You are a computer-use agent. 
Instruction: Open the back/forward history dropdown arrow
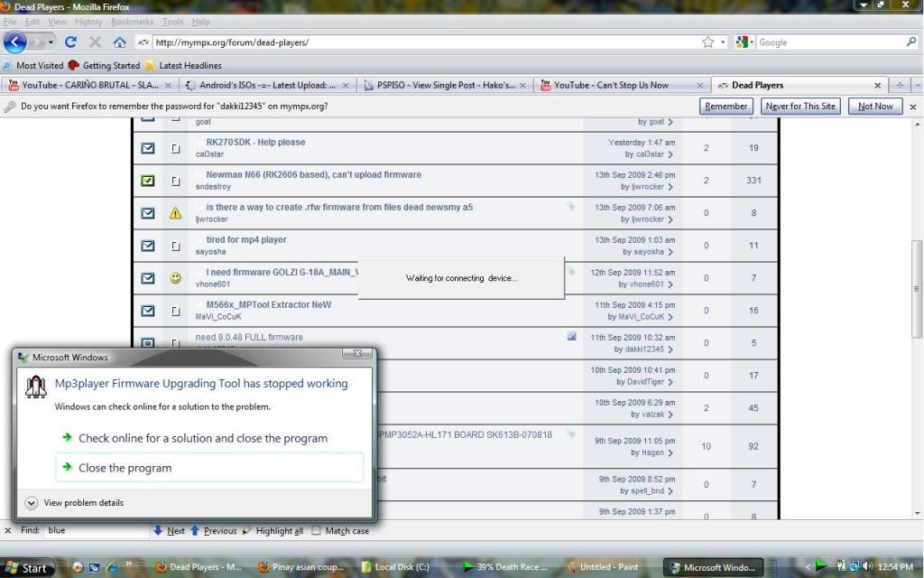tap(51, 42)
